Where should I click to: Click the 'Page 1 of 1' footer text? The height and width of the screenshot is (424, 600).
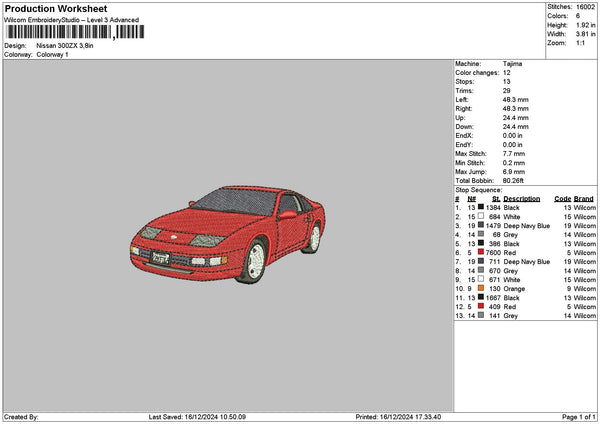click(x=579, y=417)
